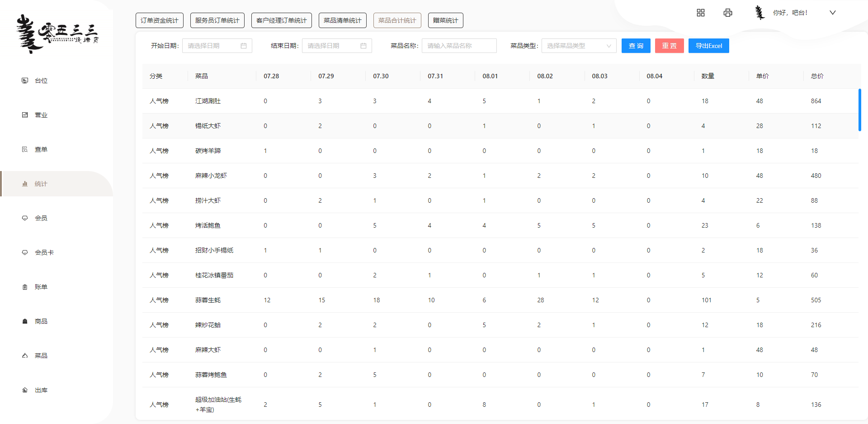Image resolution: width=868 pixels, height=424 pixels.
Task: Open 账单 via its sidebar icon
Action: click(25, 287)
